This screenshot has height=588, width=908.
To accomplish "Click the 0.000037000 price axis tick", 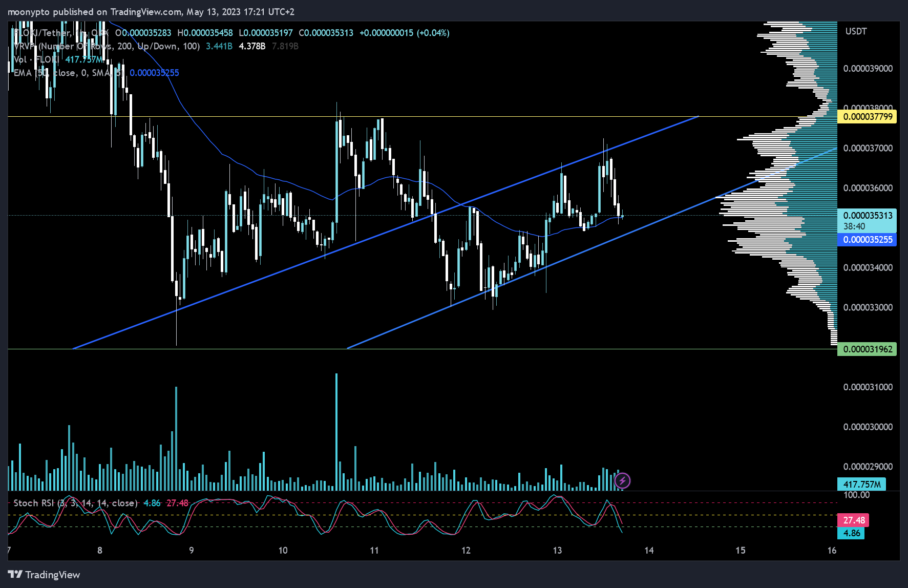I will click(x=868, y=149).
